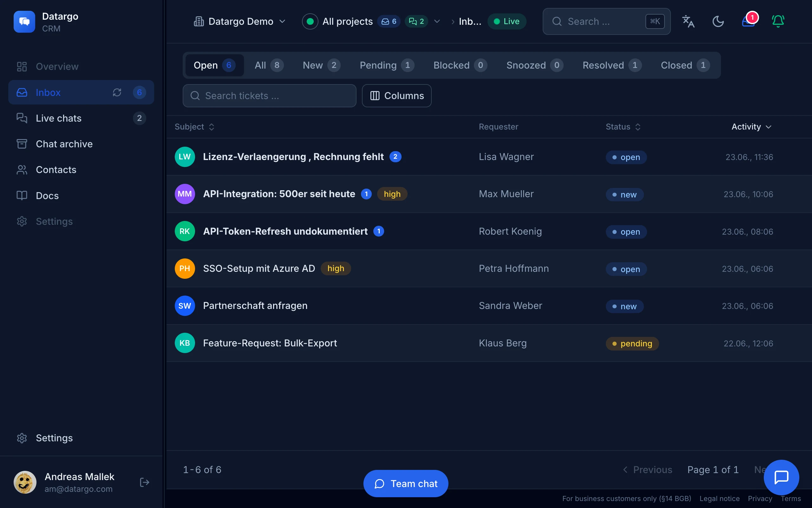Click the LW avatar for Lisa Wagner
This screenshot has width=812, height=508.
point(185,157)
